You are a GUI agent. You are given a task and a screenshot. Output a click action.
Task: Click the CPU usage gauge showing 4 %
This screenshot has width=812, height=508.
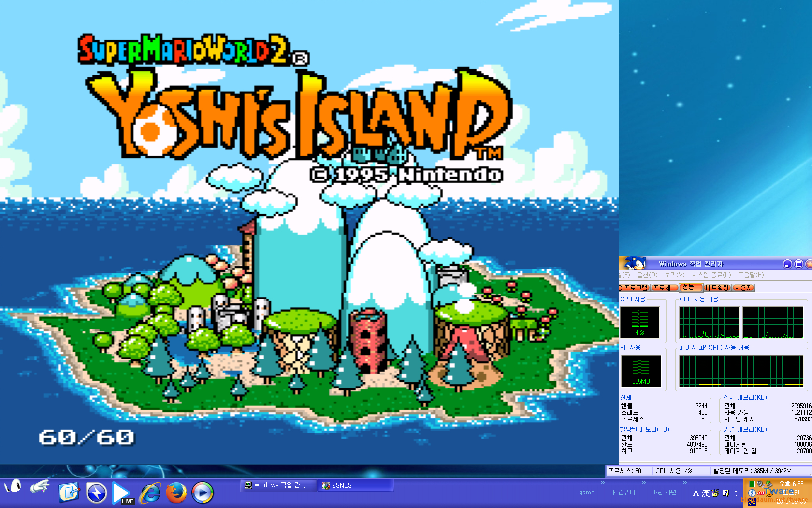pos(640,322)
